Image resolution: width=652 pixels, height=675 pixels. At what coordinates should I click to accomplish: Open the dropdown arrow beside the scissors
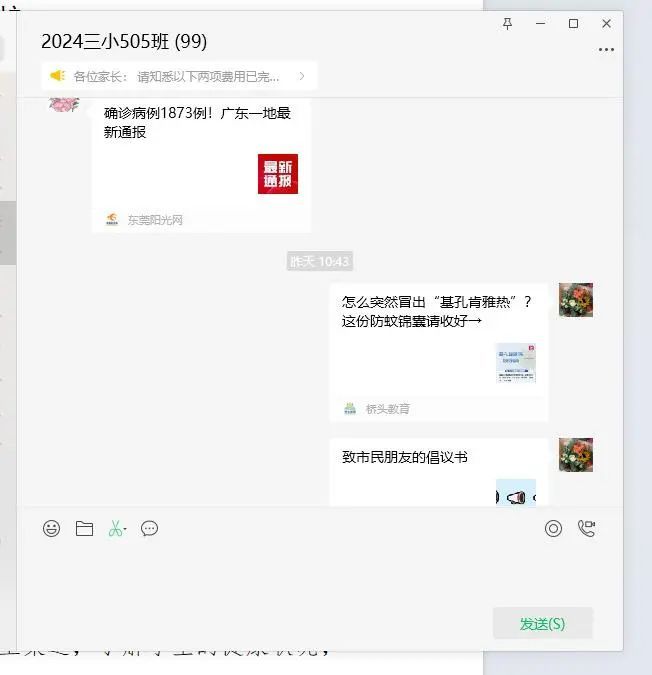pos(126,530)
